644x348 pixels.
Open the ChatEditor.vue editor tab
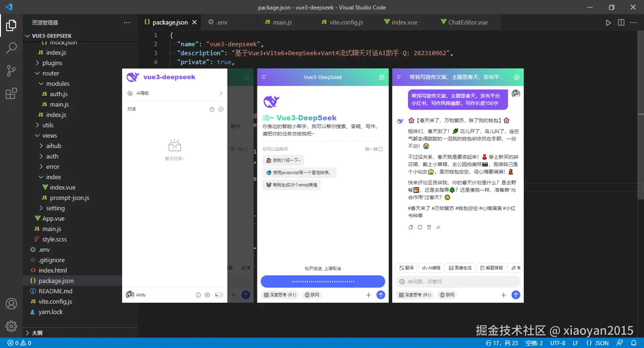pos(467,22)
